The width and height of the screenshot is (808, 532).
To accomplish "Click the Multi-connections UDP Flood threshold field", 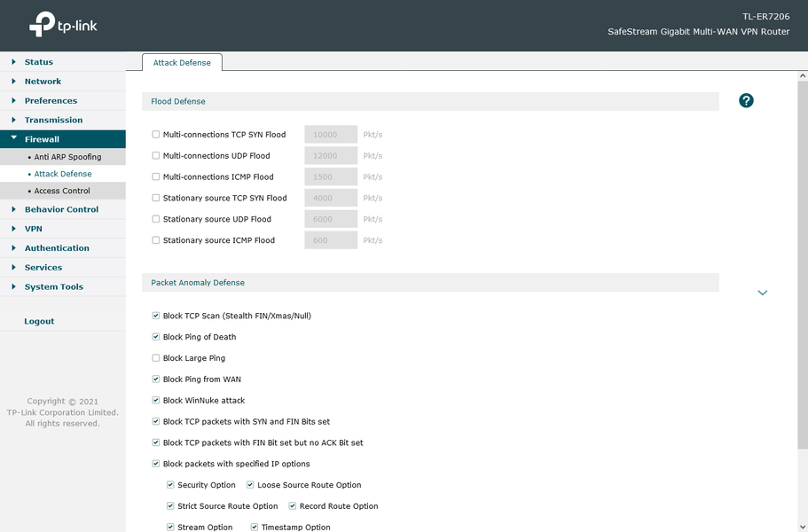I will click(x=331, y=155).
